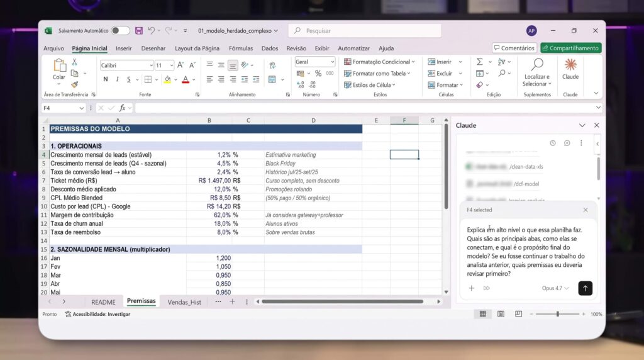Start new chat icon in Claude panel

(567, 143)
